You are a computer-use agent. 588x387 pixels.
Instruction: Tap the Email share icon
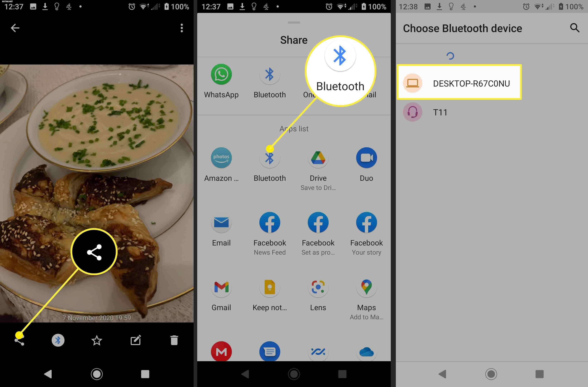click(221, 223)
